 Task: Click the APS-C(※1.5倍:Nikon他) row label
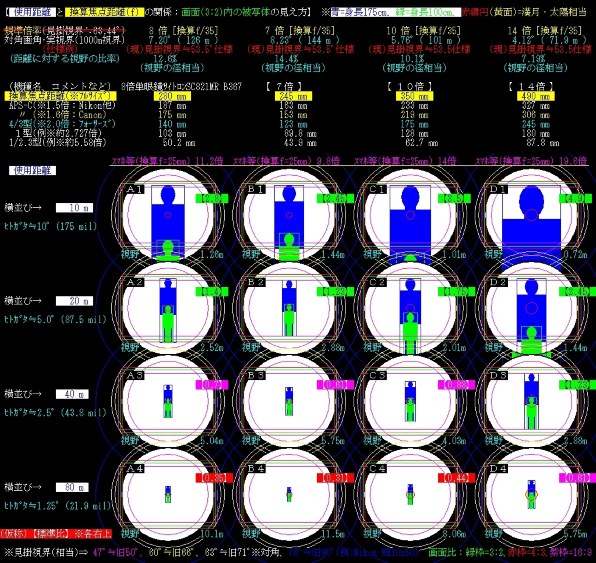point(63,105)
